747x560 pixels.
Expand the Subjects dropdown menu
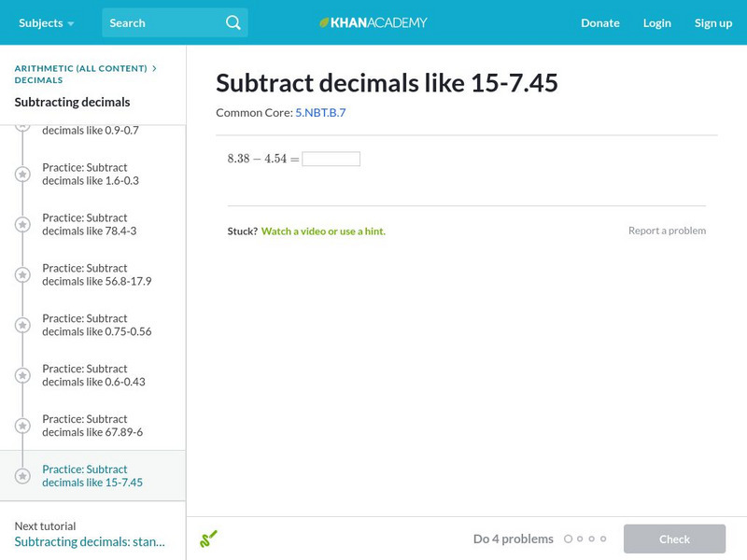(x=46, y=22)
